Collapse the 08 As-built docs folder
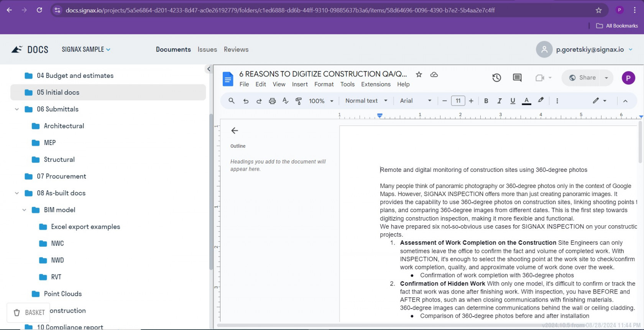This screenshot has width=644, height=330. 17,193
